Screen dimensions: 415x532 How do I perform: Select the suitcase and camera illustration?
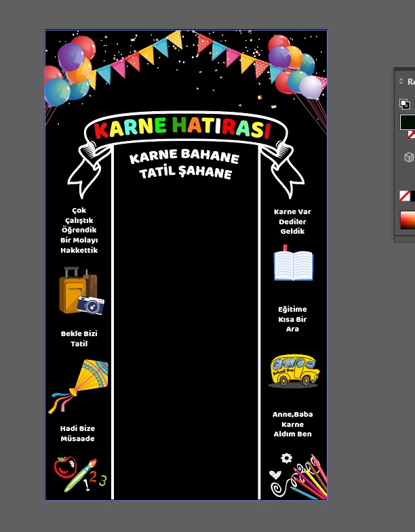tap(81, 291)
